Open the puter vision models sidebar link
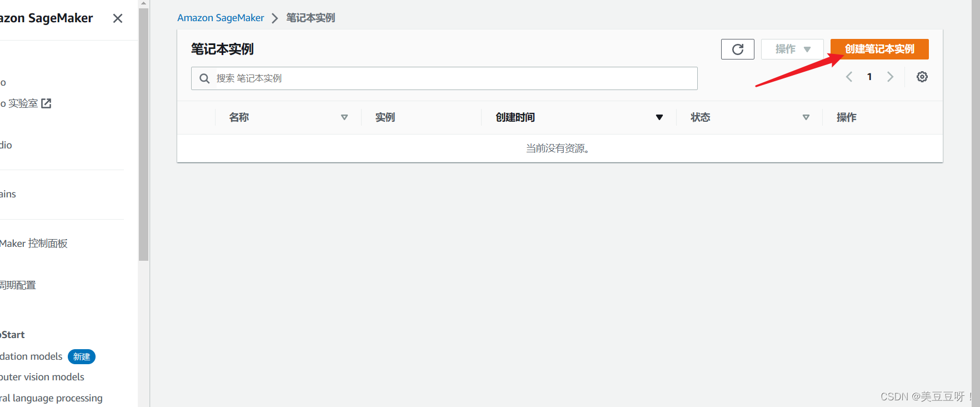Screen dimensions: 980x407 click(x=42, y=377)
